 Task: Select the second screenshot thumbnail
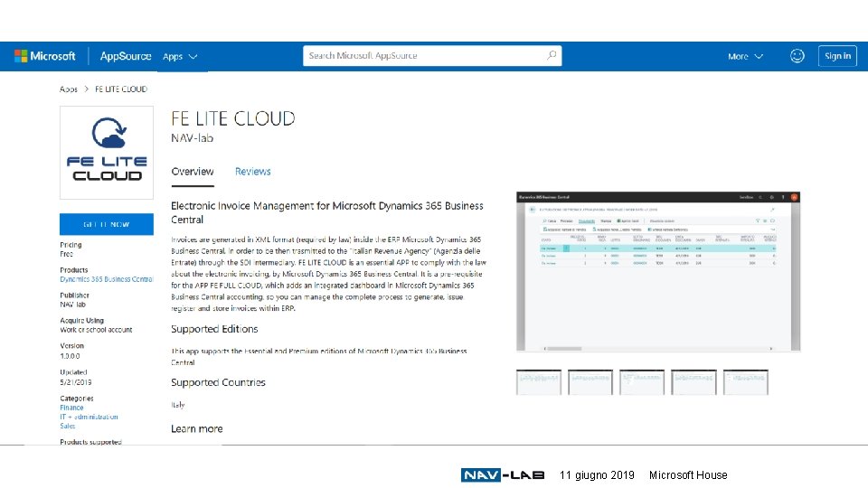[x=590, y=381]
